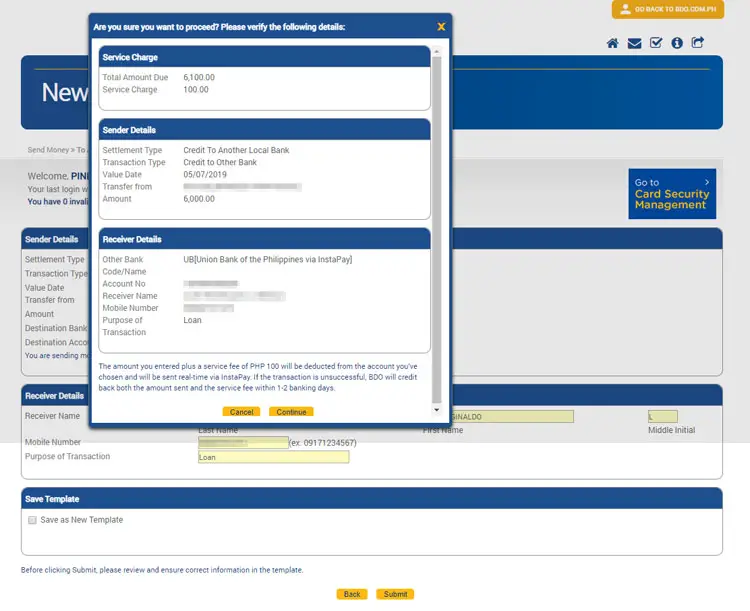The image size is (750, 611).
Task: Click the Middle Initial input field
Action: (x=662, y=416)
